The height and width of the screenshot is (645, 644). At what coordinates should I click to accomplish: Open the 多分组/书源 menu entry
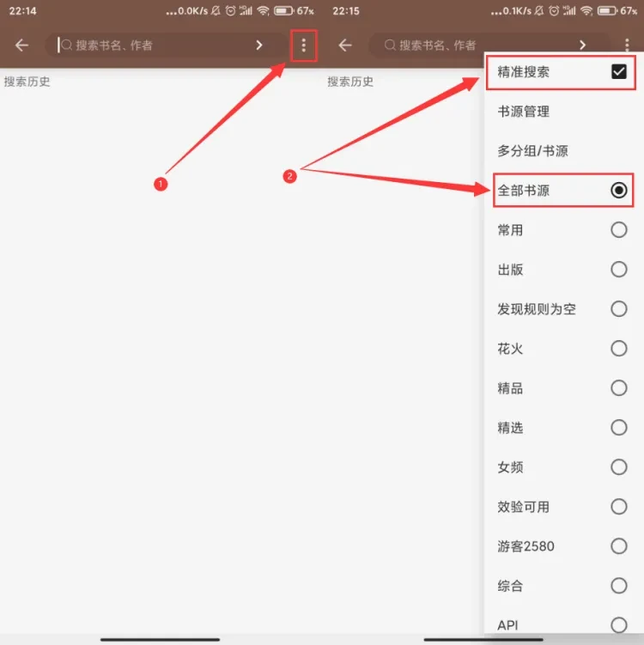[532, 151]
